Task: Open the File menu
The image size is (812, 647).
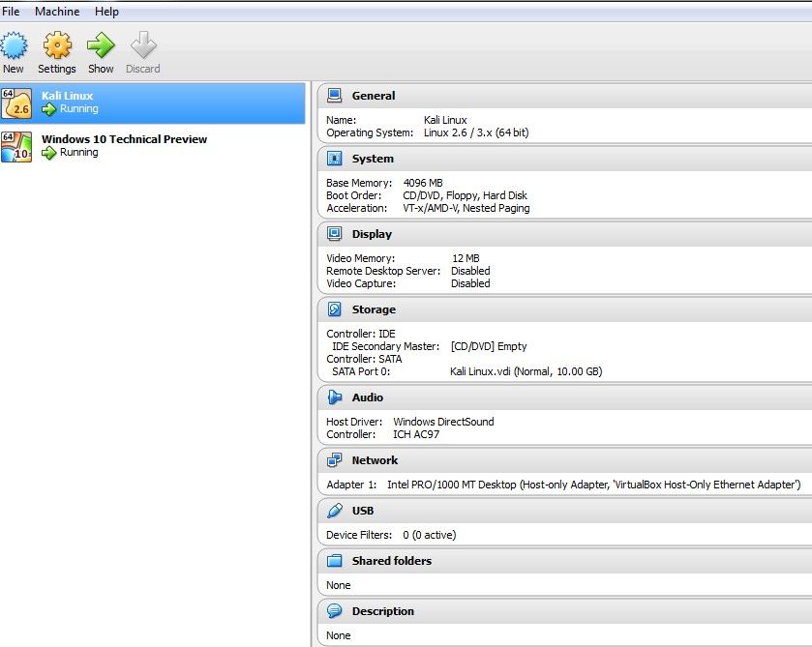Action: [x=11, y=12]
